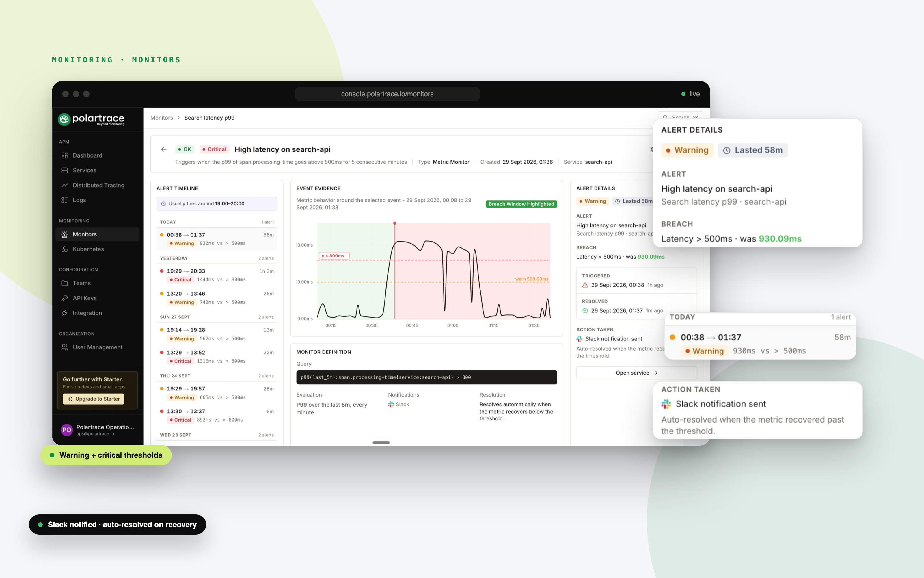Click the Slack icon beside Slack notification sent

tap(579, 339)
